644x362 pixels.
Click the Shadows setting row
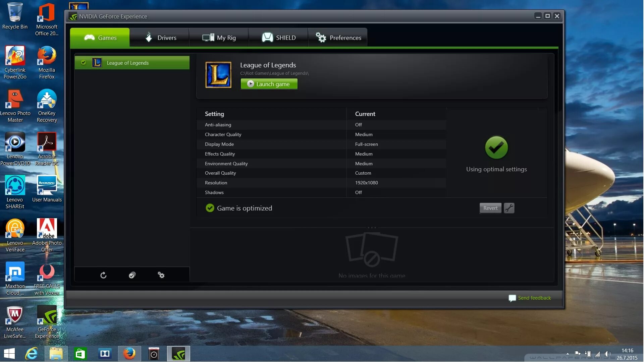pos(322,192)
